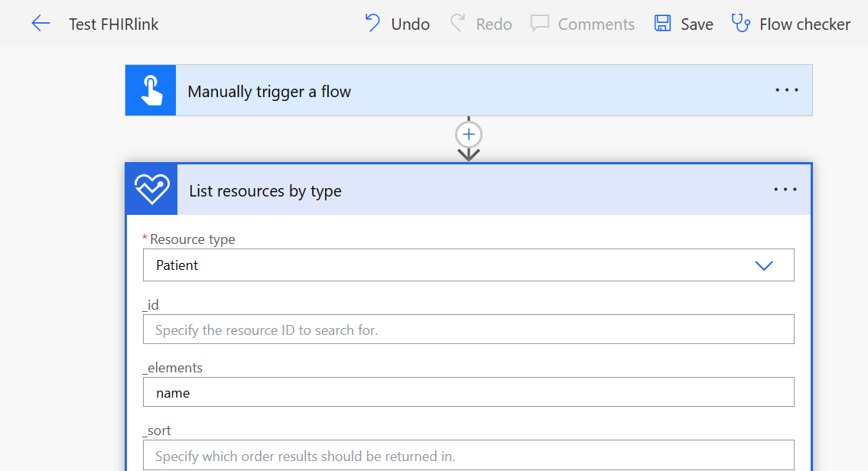Save the flow via Save label
This screenshot has height=471, width=868.
tap(697, 24)
